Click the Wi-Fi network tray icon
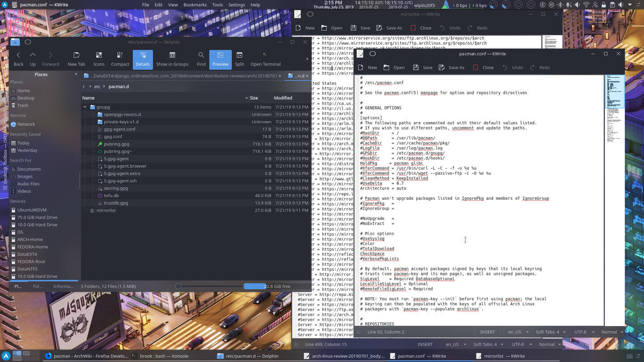The width and height of the screenshot is (644, 362). (x=586, y=5)
